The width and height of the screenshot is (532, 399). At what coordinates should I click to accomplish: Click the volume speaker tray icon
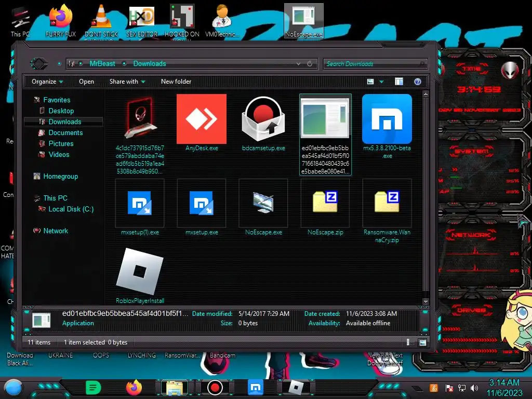pyautogui.click(x=474, y=388)
